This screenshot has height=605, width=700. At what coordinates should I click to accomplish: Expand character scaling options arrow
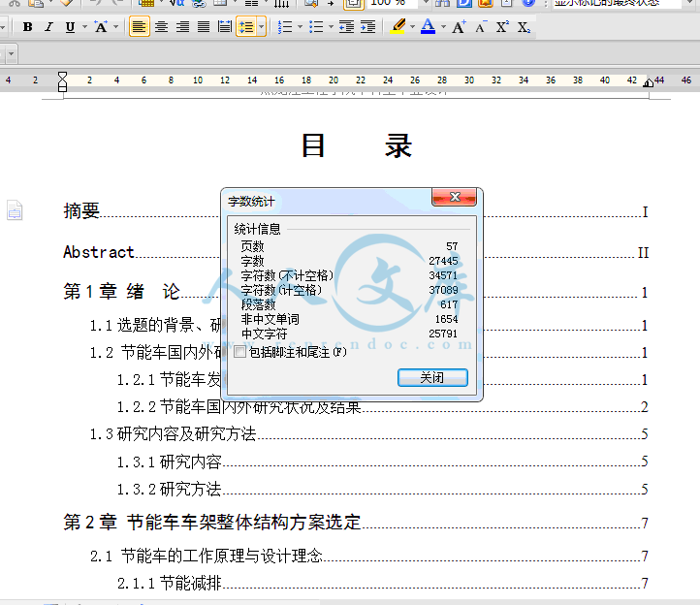[x=115, y=27]
